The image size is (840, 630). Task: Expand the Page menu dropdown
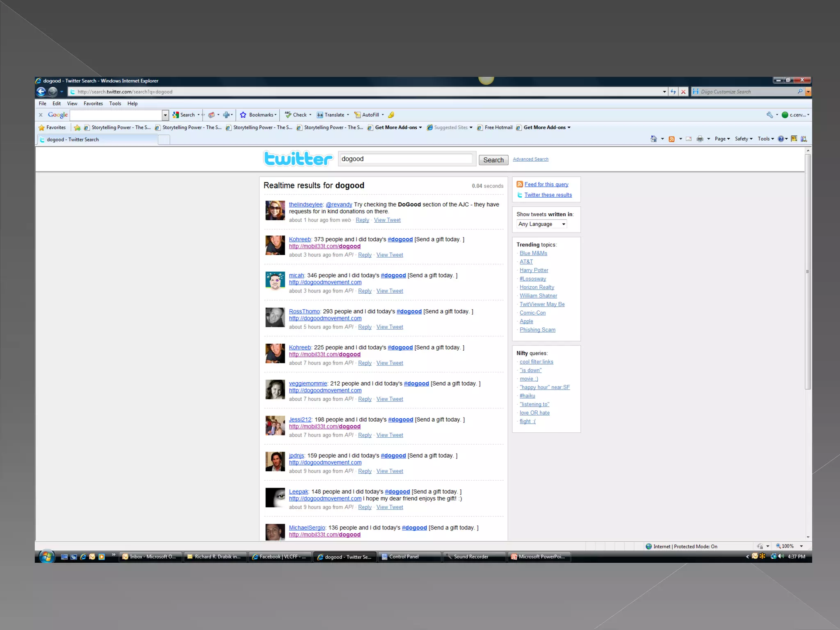(x=722, y=139)
